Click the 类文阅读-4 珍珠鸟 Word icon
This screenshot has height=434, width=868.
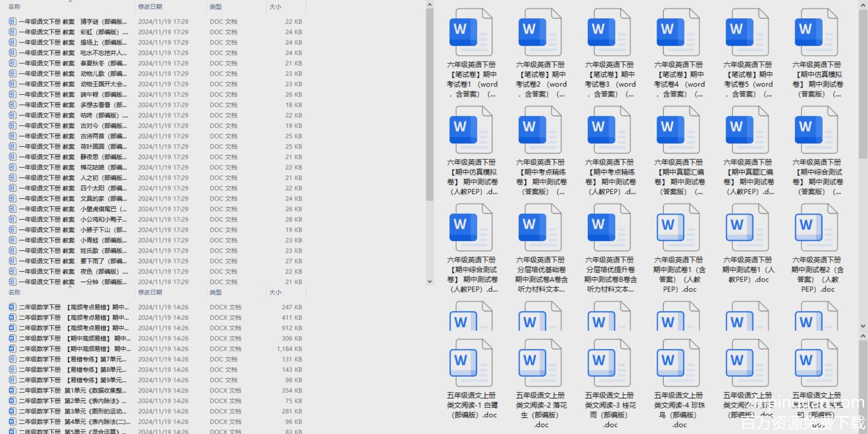tap(678, 364)
